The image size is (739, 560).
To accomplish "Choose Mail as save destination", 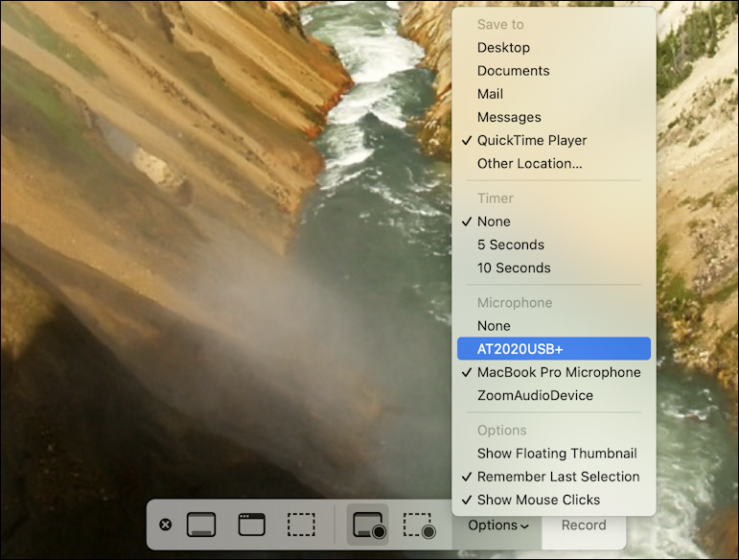I will [x=554, y=94].
